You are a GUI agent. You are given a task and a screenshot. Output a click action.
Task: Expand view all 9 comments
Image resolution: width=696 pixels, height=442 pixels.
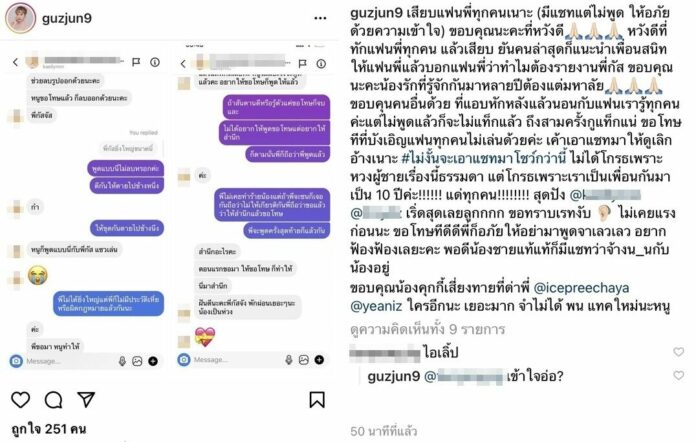[427, 329]
